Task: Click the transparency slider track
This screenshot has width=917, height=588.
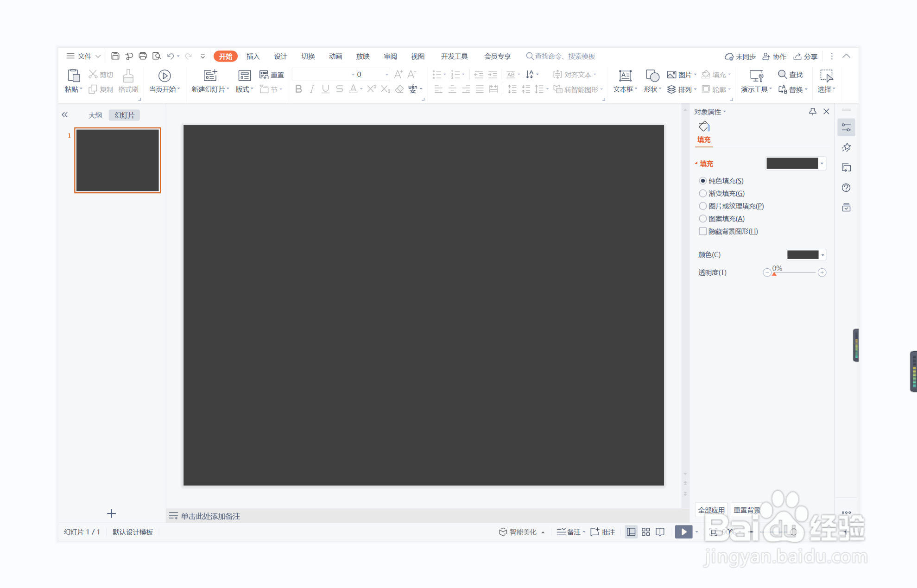Action: pyautogui.click(x=794, y=272)
